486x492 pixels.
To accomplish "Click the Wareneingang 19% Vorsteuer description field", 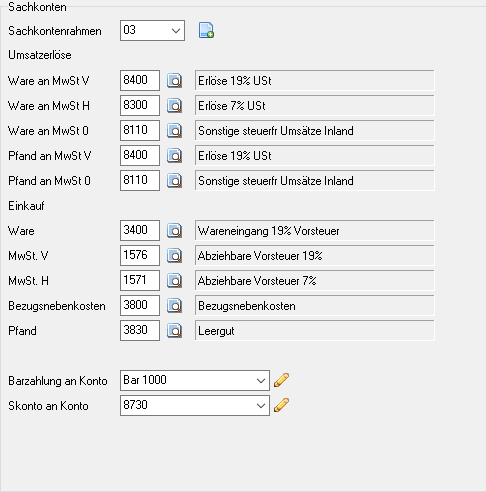I will 315,230.
